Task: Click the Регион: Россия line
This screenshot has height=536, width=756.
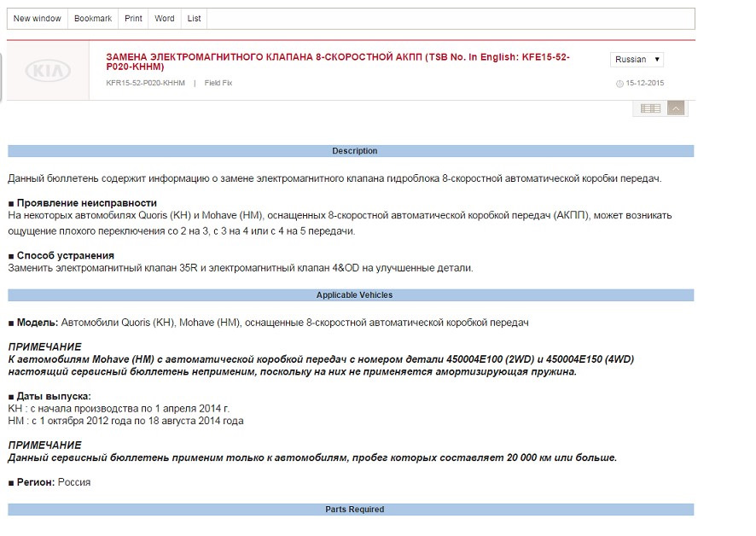Action: [49, 482]
